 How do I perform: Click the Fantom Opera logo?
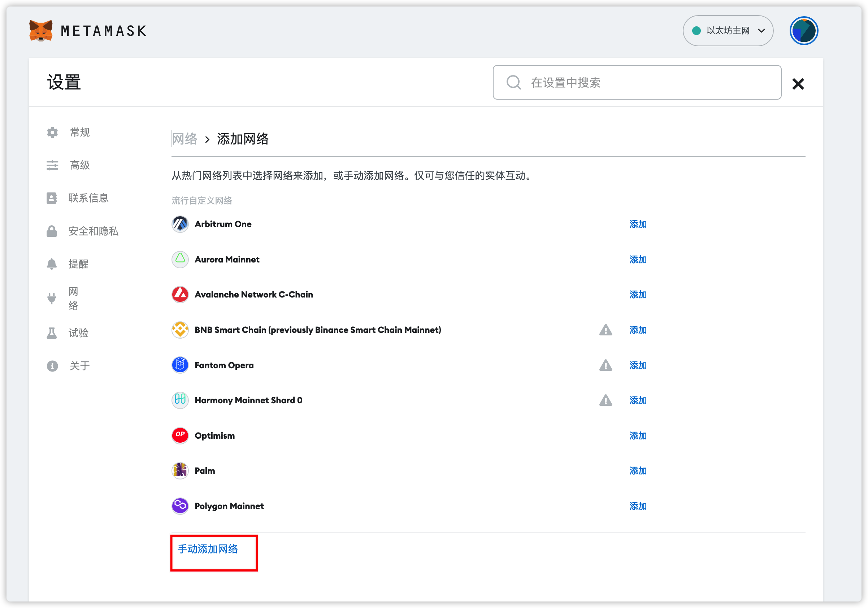(x=180, y=365)
